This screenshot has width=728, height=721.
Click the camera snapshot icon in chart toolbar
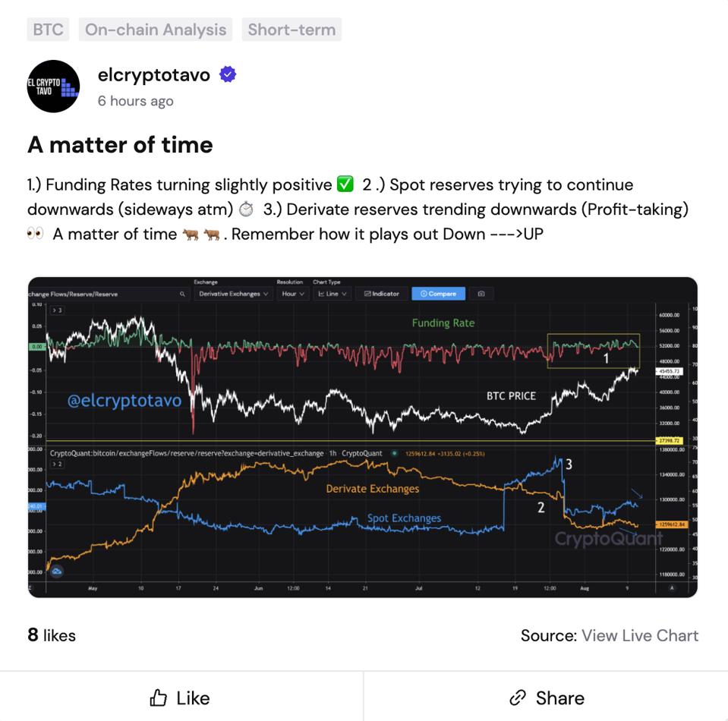[481, 294]
